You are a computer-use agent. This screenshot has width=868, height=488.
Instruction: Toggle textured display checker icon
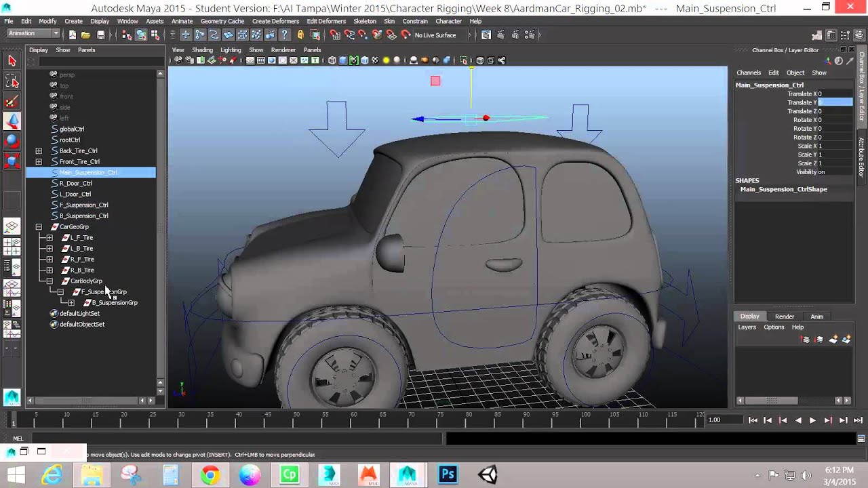[375, 60]
